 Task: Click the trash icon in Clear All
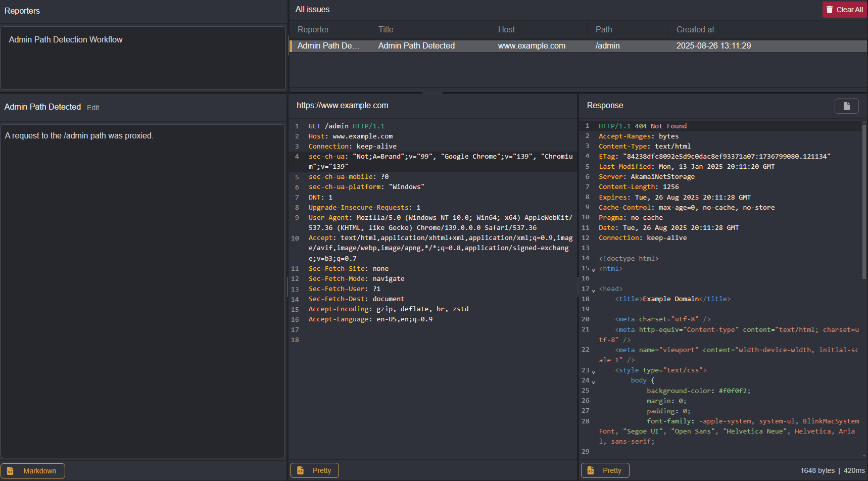point(829,10)
